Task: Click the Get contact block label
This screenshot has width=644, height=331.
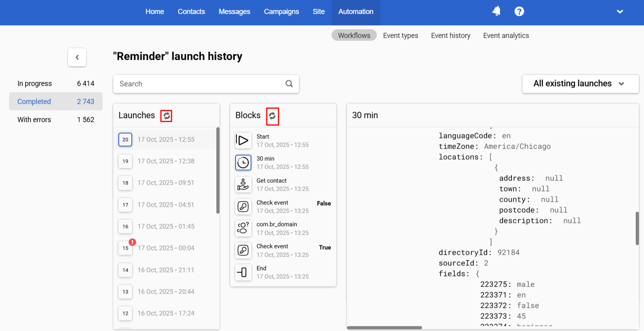Action: (271, 180)
